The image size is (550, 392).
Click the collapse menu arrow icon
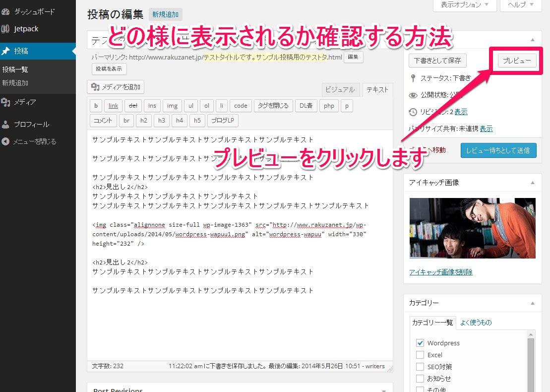coord(5,141)
